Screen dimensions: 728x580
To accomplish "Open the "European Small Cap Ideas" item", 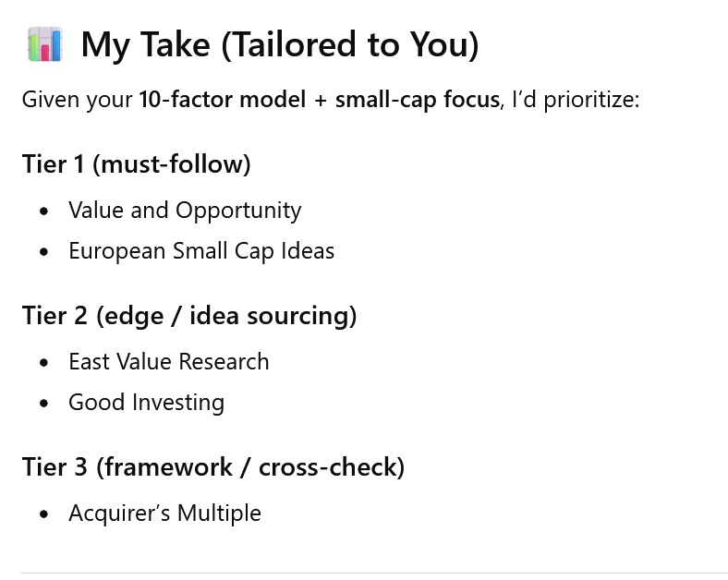I will tap(201, 250).
